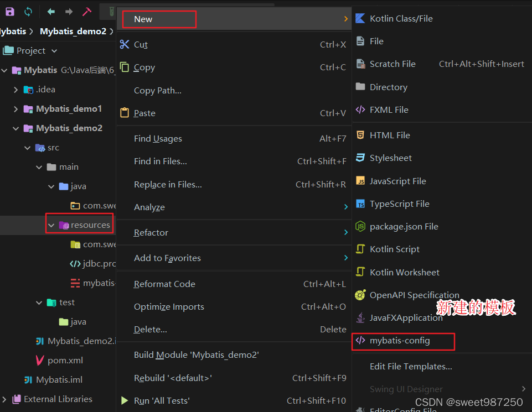Select the java folder under test
Image resolution: width=532 pixels, height=412 pixels.
click(73, 321)
